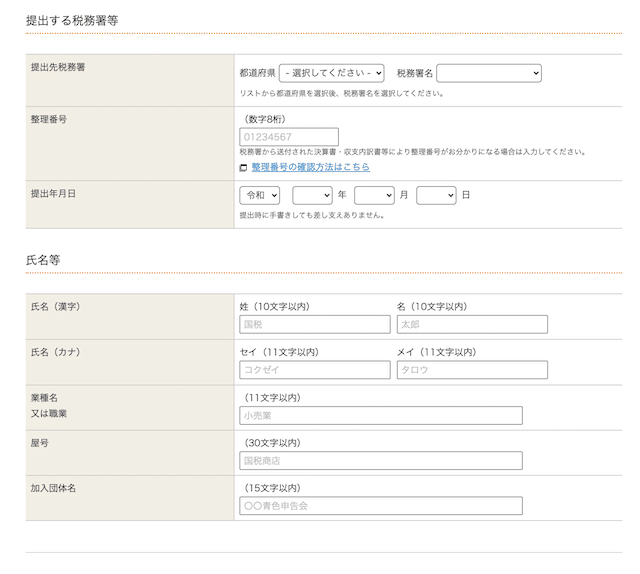Screen dimensions: 640x574
Task: Expand the 日 (day) dropdown
Action: point(436,195)
